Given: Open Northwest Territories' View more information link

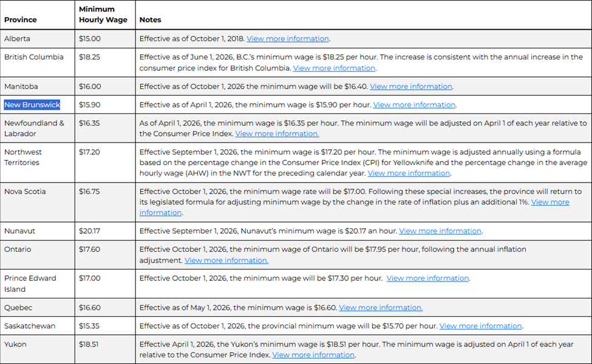Looking at the screenshot, I should click(409, 173).
